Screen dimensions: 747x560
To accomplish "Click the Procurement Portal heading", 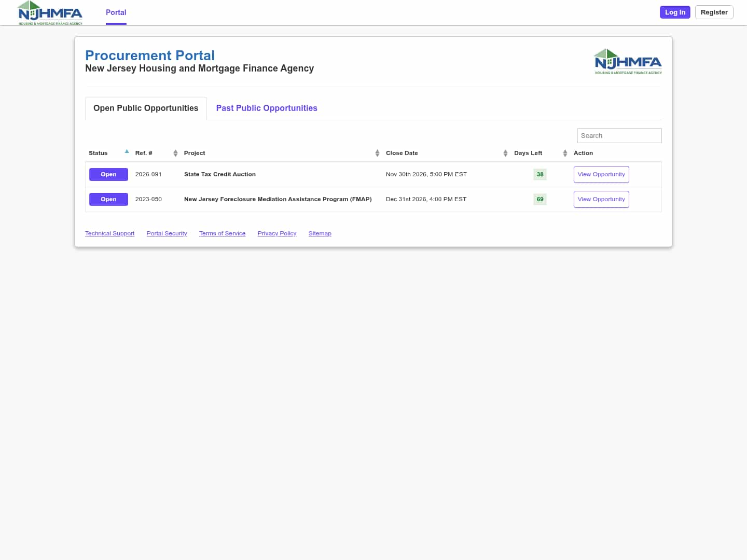I will (x=150, y=55).
